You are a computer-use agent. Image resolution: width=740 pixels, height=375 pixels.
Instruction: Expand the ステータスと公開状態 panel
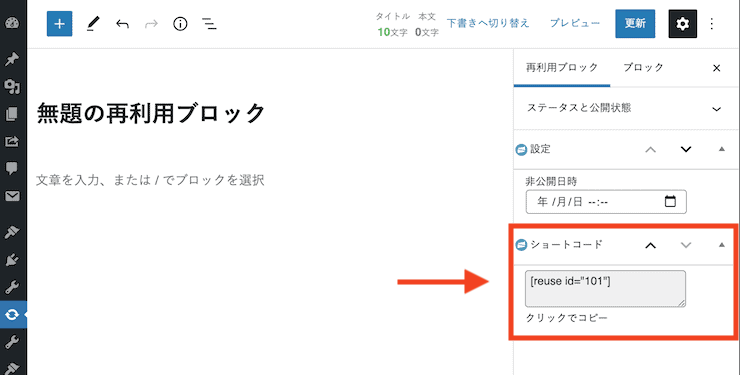click(x=626, y=108)
